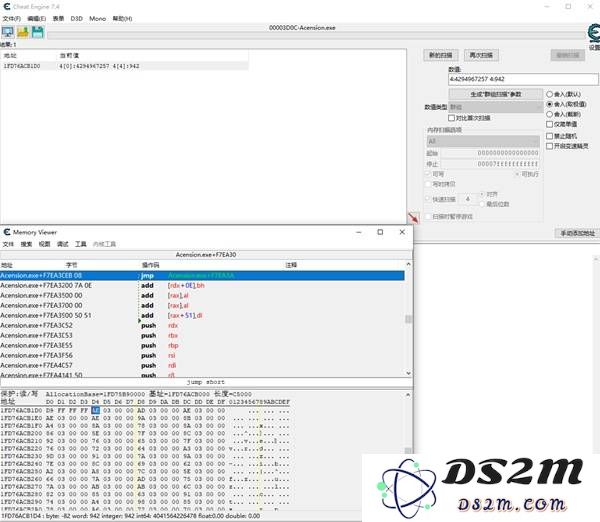600x522 pixels.
Task: Select the push rbp instruction row
Action: [202, 345]
